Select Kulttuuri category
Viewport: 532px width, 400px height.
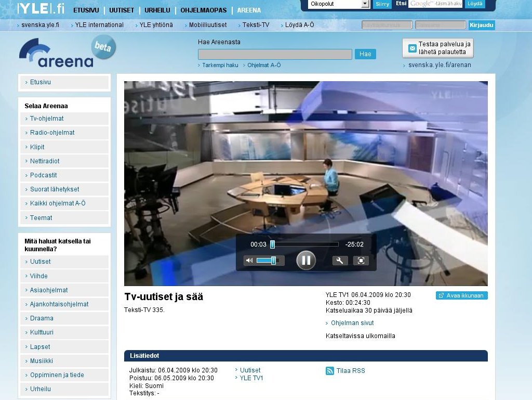(x=64, y=332)
